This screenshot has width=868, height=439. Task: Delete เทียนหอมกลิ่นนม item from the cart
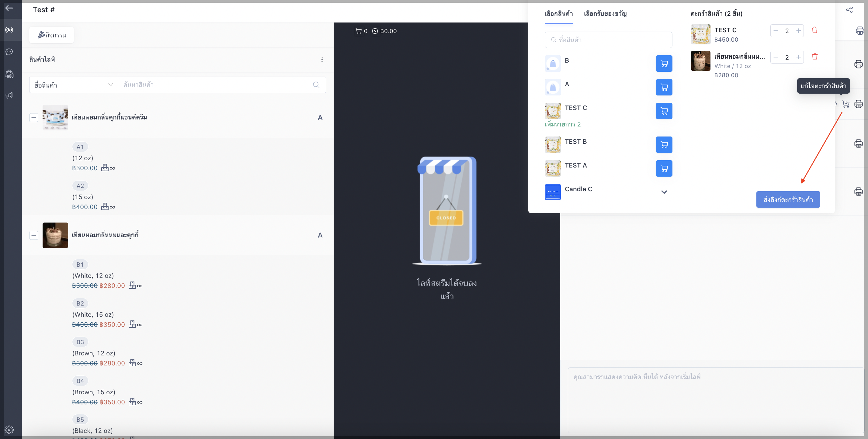[814, 57]
